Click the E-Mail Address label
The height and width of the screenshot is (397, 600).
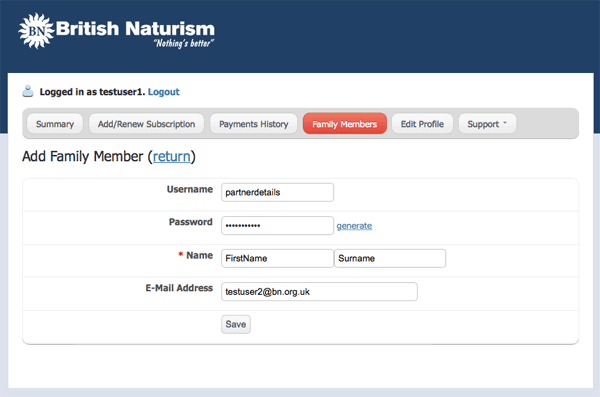click(179, 288)
